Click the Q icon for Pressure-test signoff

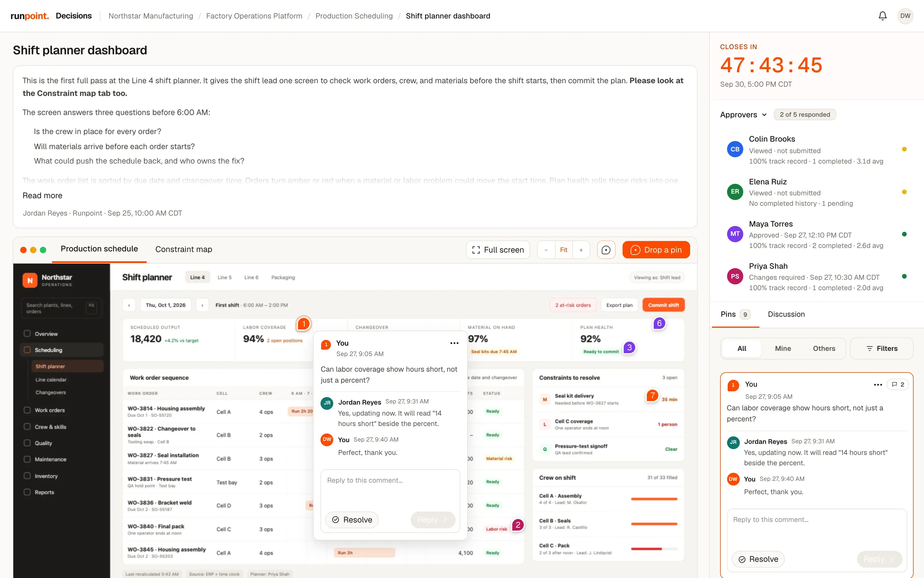[545, 449]
